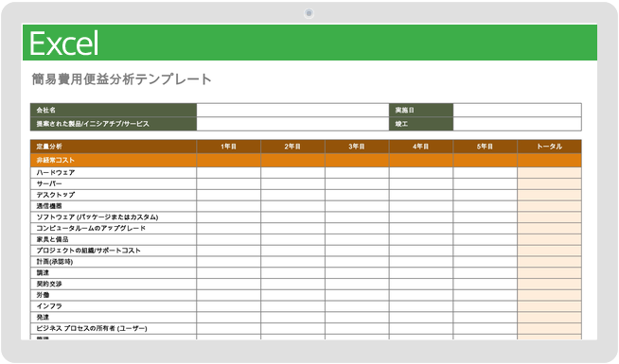The width and height of the screenshot is (619, 364).
Task: Select the 1年目 column header
Action: pos(228,147)
